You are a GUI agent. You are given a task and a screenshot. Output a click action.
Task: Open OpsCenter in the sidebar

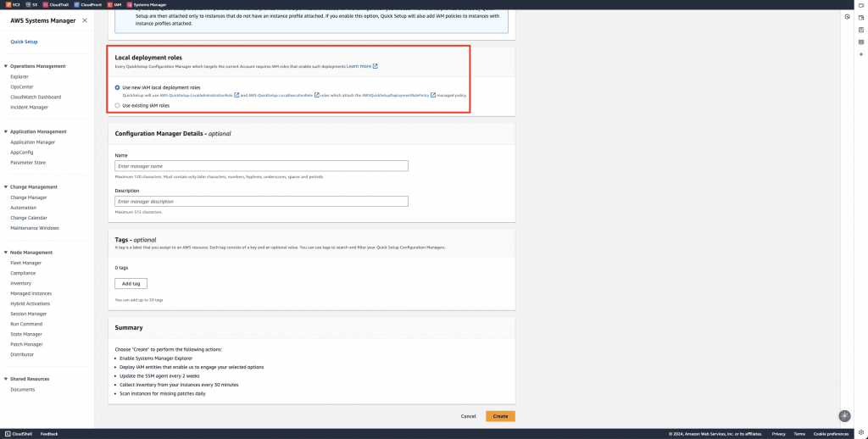pyautogui.click(x=21, y=87)
